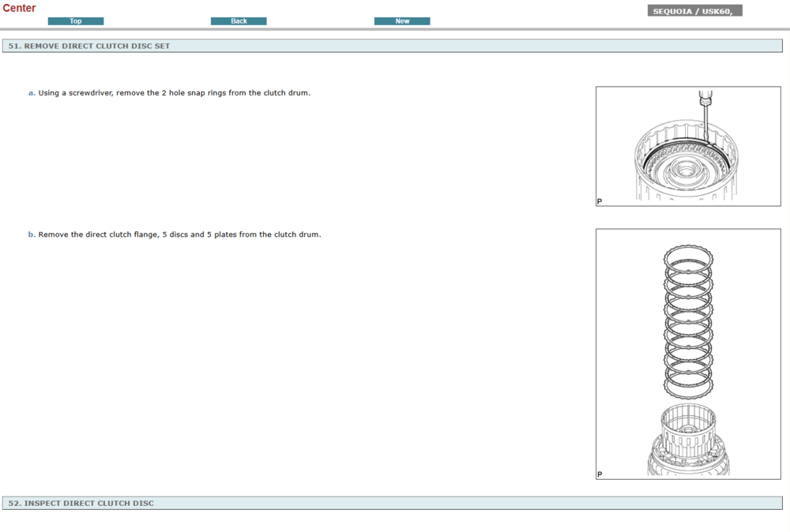This screenshot has width=790, height=532.
Task: Select the SEQUOIA / USK60 model label
Action: click(x=694, y=11)
